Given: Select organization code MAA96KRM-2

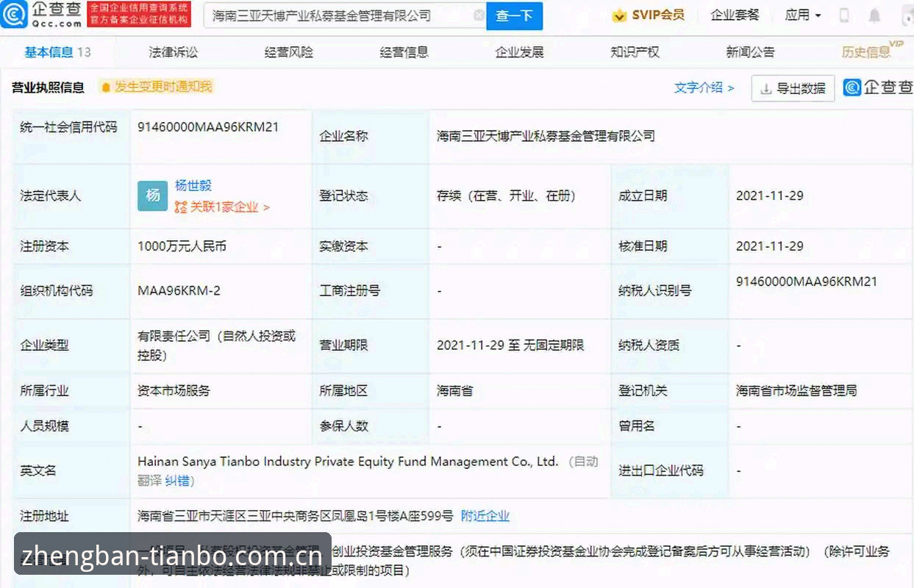Looking at the screenshot, I should tap(179, 291).
